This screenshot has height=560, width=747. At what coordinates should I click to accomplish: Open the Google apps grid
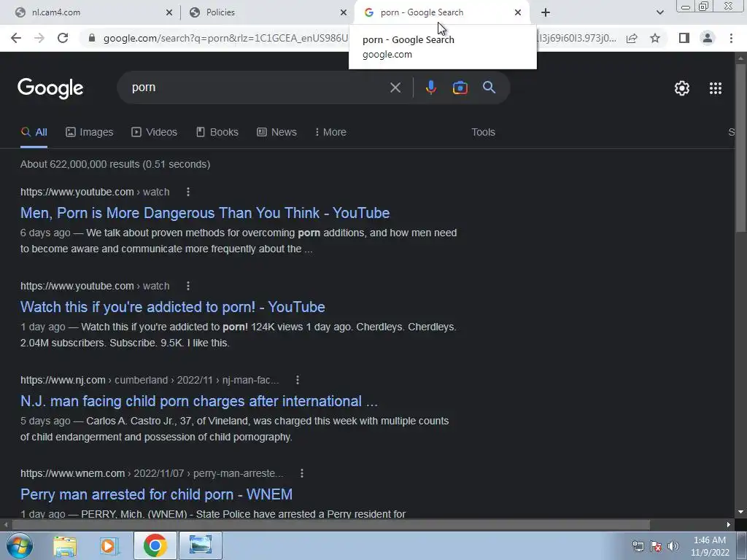716,88
